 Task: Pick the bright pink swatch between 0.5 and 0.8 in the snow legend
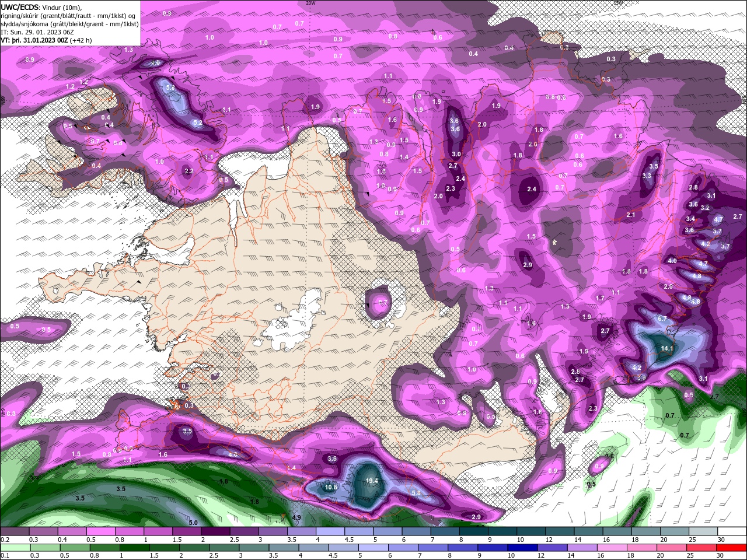(x=100, y=531)
